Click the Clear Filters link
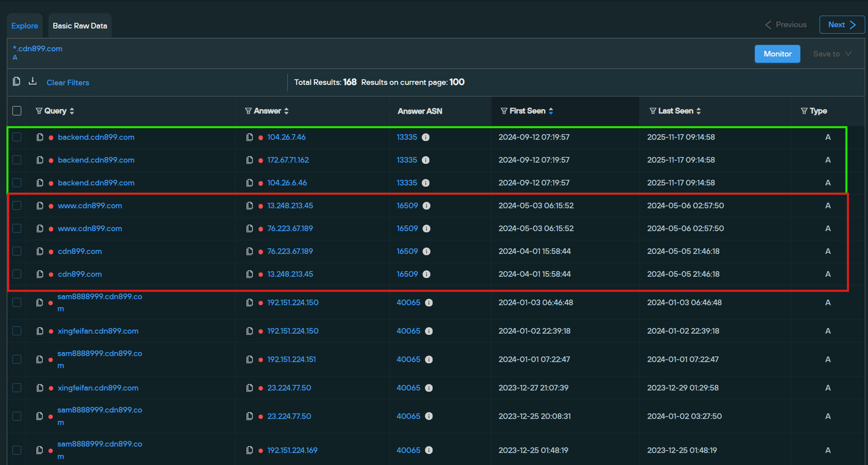The width and height of the screenshot is (868, 465). click(68, 82)
